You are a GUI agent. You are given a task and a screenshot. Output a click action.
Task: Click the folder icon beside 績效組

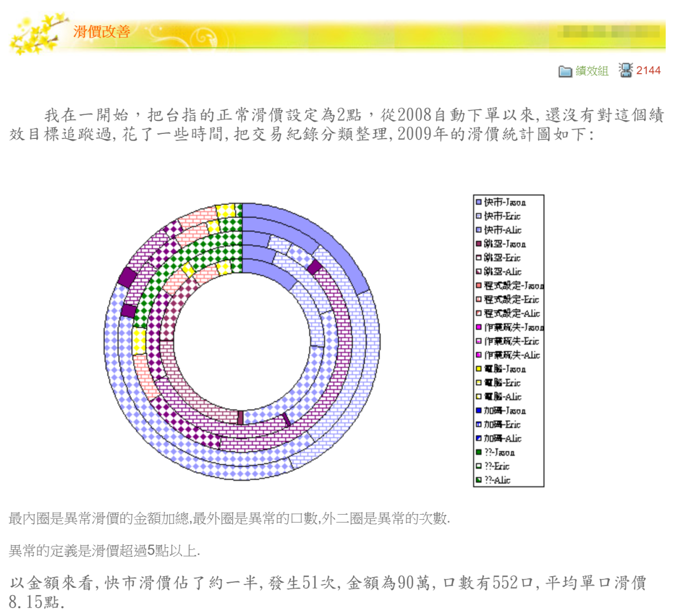565,71
